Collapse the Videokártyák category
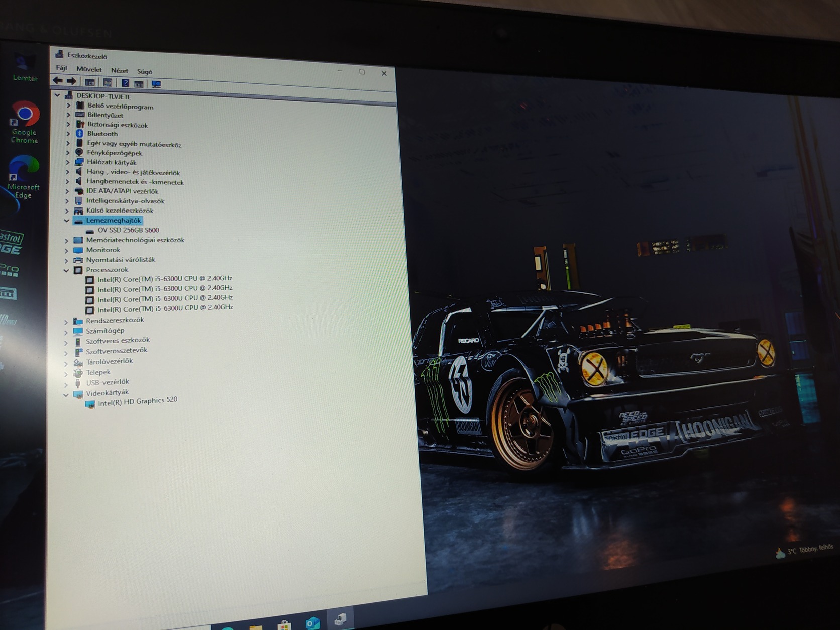840x630 pixels. click(x=66, y=395)
